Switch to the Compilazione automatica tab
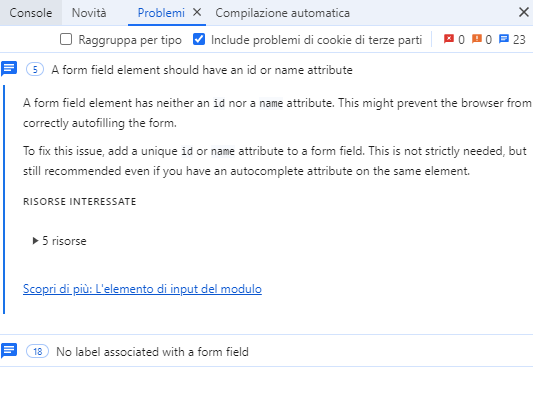 [282, 13]
